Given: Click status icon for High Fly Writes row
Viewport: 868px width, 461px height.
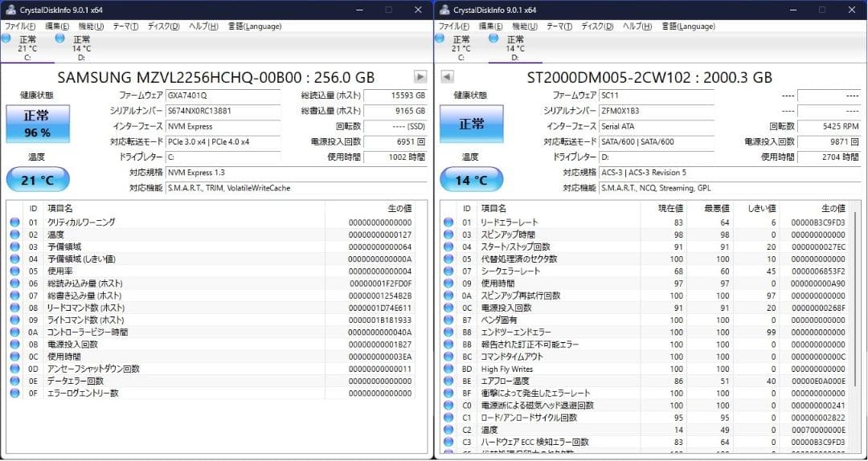Looking at the screenshot, I should [448, 369].
